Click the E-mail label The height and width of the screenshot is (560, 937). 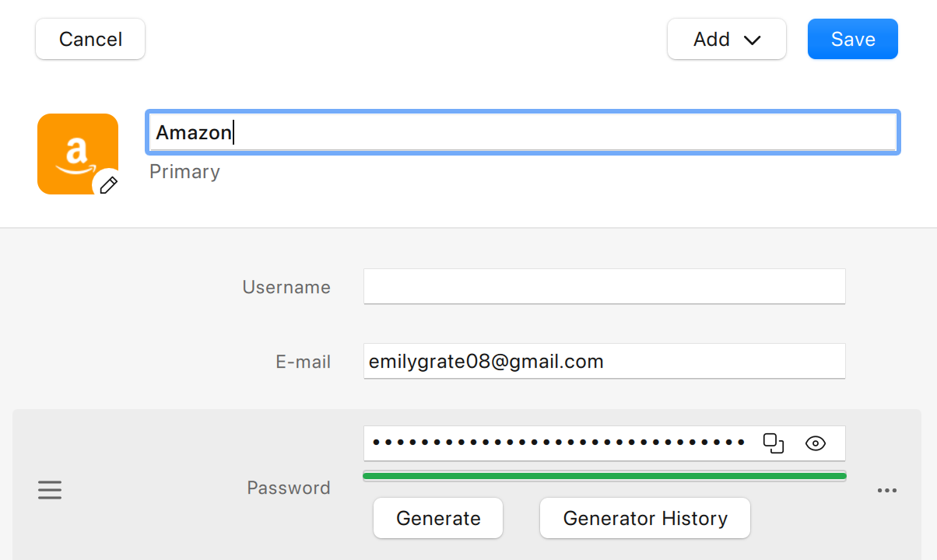[x=304, y=362]
